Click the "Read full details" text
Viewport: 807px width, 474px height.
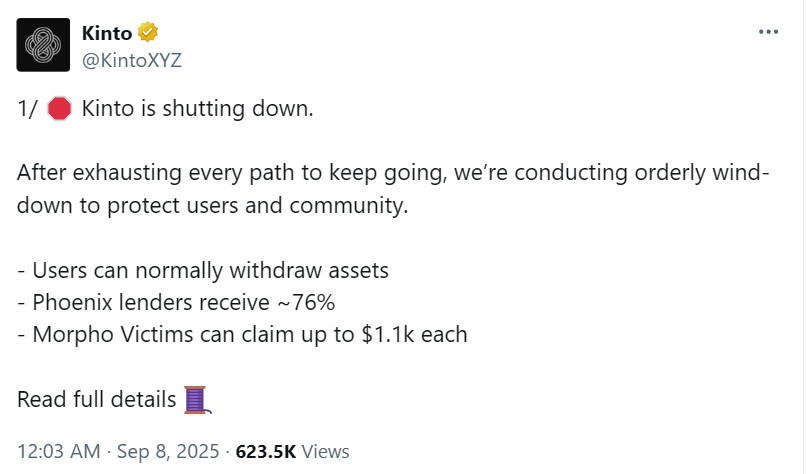[x=96, y=400]
